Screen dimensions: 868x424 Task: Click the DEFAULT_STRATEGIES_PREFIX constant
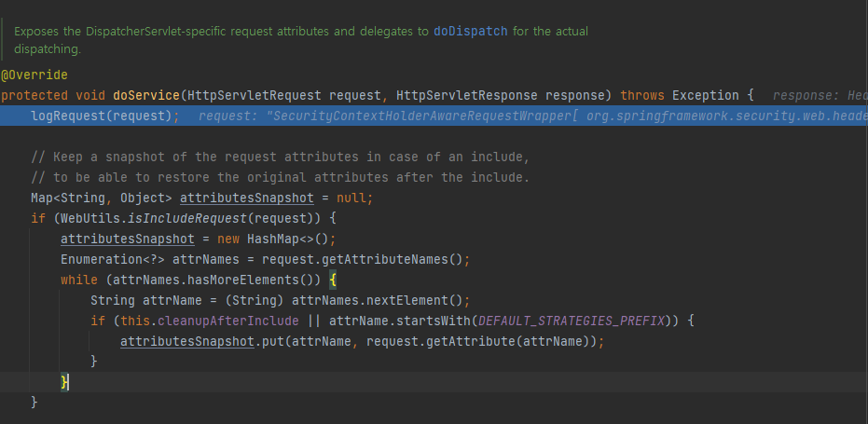[x=572, y=321]
